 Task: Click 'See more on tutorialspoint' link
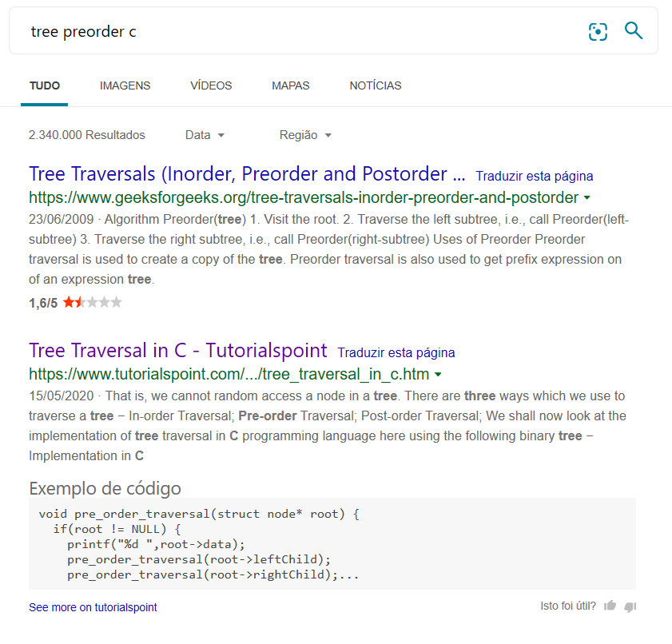[93, 607]
